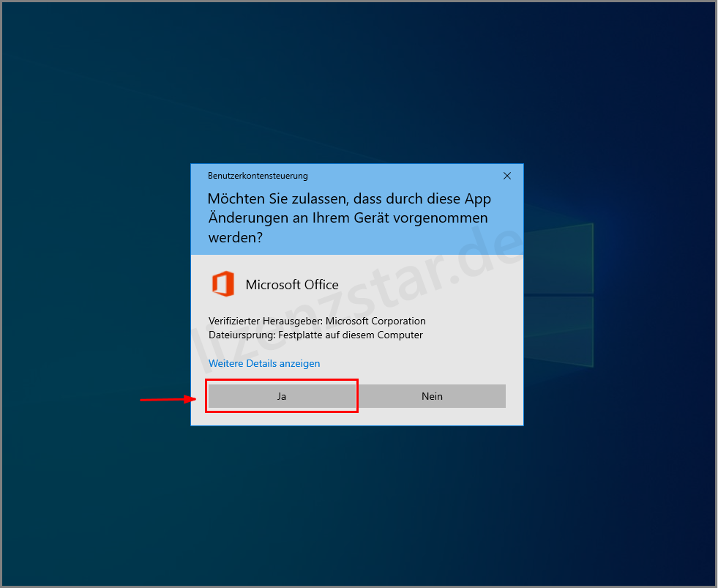Click the orange Microsoft Office logo icon
This screenshot has height=588, width=718.
coord(223,284)
